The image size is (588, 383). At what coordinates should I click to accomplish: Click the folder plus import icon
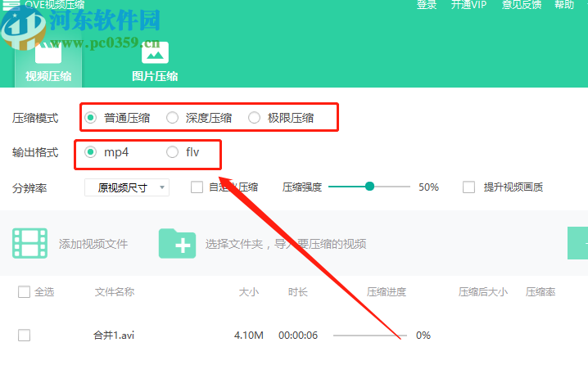pyautogui.click(x=177, y=244)
